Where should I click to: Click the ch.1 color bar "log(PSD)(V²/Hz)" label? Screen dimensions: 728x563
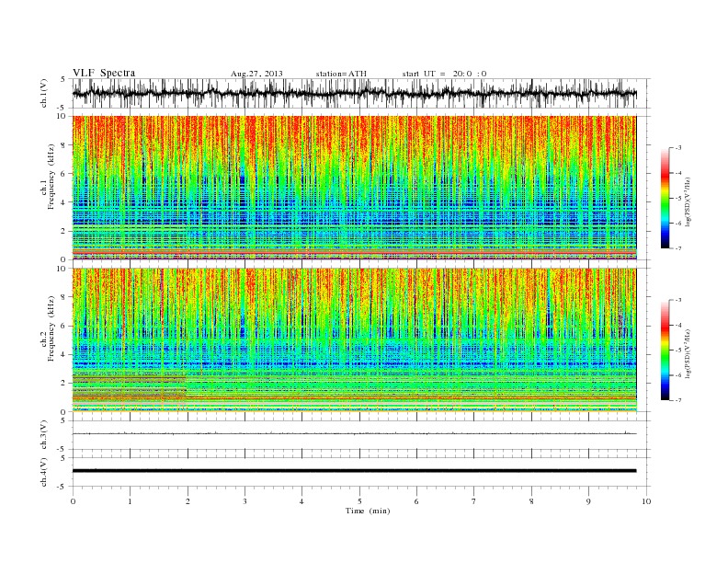[688, 201]
